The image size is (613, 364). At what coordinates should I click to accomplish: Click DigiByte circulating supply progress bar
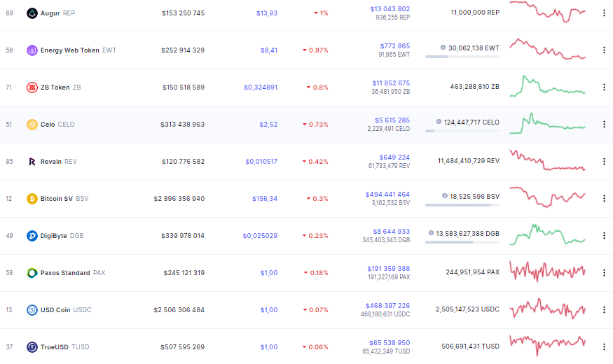(462, 242)
